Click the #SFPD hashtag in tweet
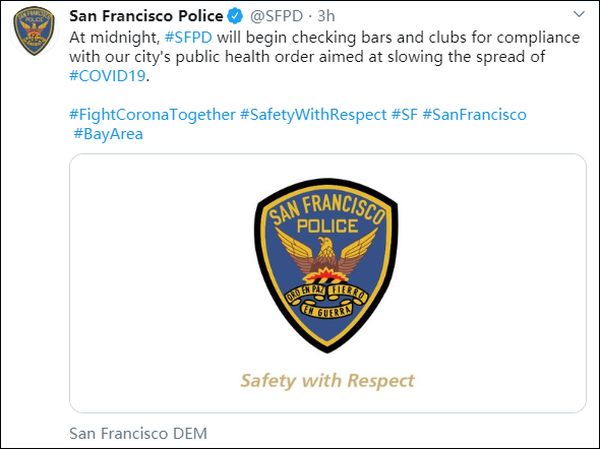Screen dimensions: 600x449 point(186,36)
